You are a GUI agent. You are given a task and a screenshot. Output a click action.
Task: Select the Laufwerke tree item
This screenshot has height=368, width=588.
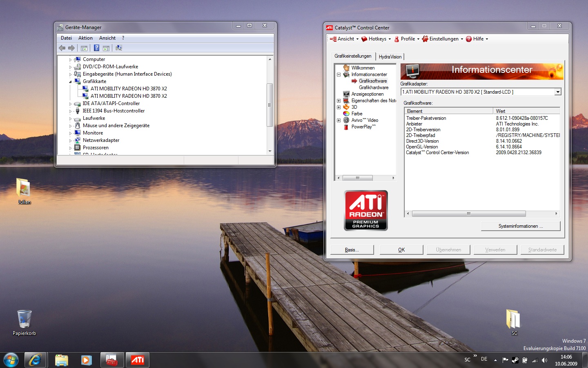pyautogui.click(x=94, y=118)
